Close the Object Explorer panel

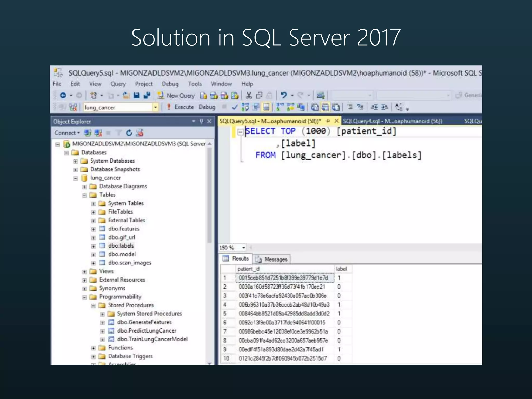tap(209, 121)
